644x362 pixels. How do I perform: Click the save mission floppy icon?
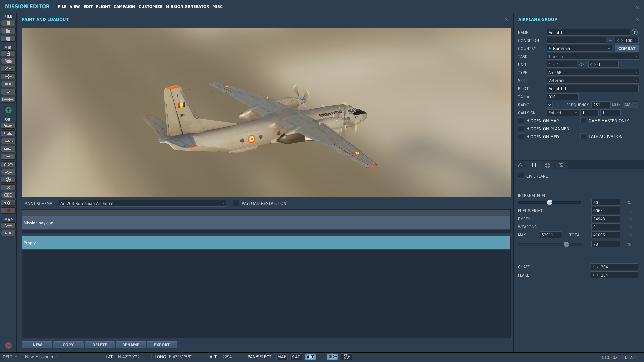[x=8, y=39]
